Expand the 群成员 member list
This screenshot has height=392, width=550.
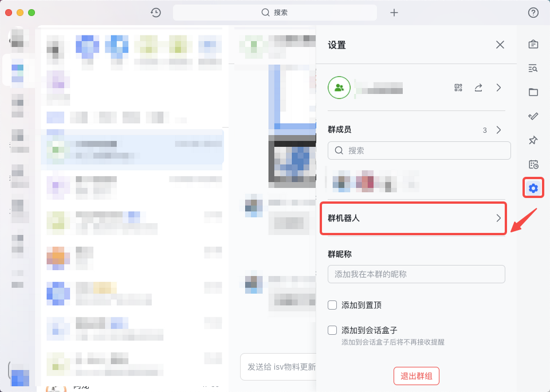click(498, 130)
